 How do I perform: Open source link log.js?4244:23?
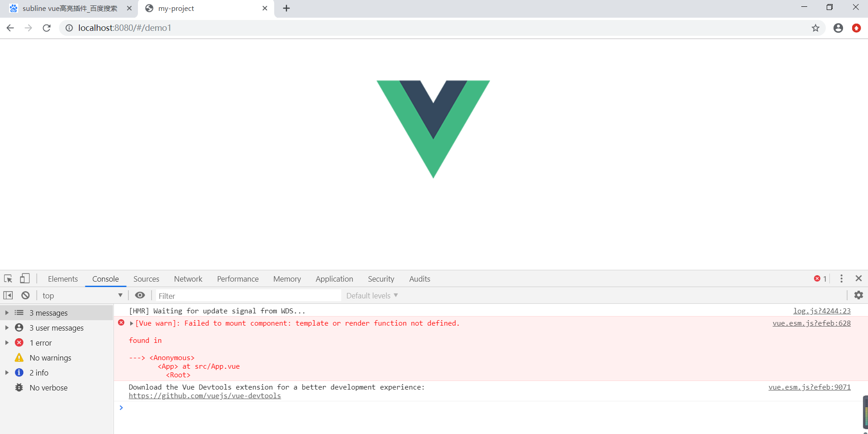[822, 311]
